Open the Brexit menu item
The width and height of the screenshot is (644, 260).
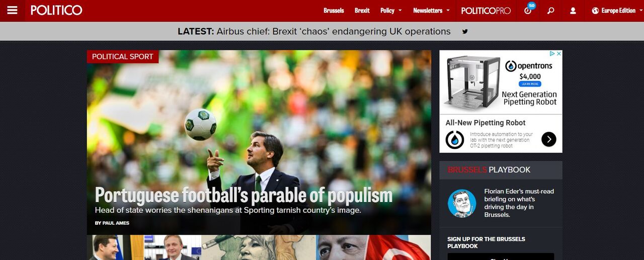click(x=362, y=11)
